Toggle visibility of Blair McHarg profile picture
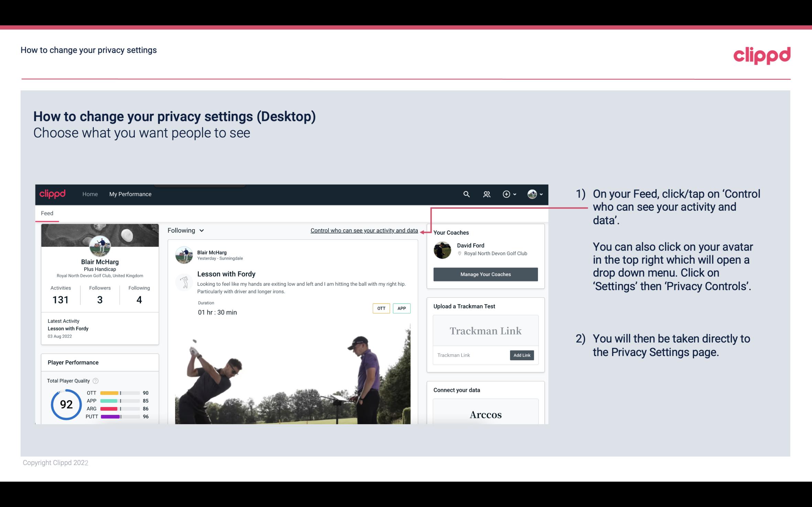The image size is (812, 507). click(100, 246)
